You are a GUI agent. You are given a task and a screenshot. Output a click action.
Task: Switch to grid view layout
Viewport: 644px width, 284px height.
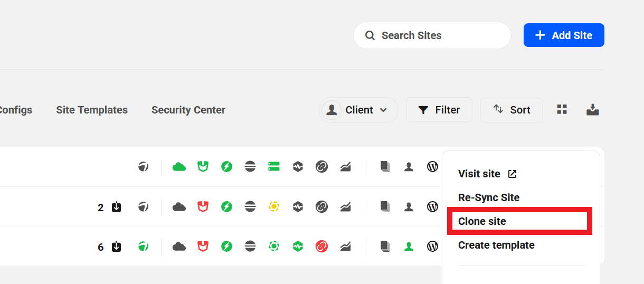click(x=562, y=110)
